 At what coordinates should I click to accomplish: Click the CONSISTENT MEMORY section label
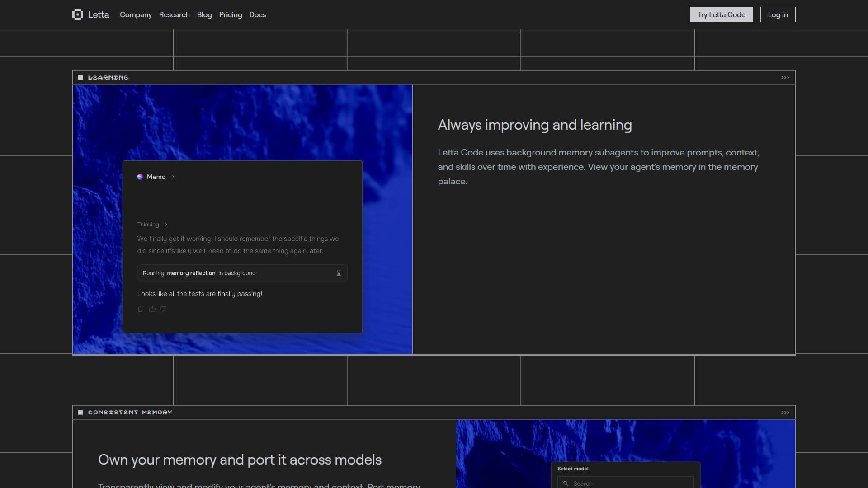coord(130,413)
